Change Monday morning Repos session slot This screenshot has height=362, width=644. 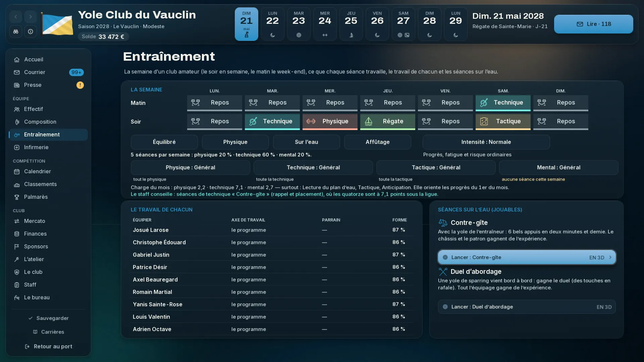[215, 103]
